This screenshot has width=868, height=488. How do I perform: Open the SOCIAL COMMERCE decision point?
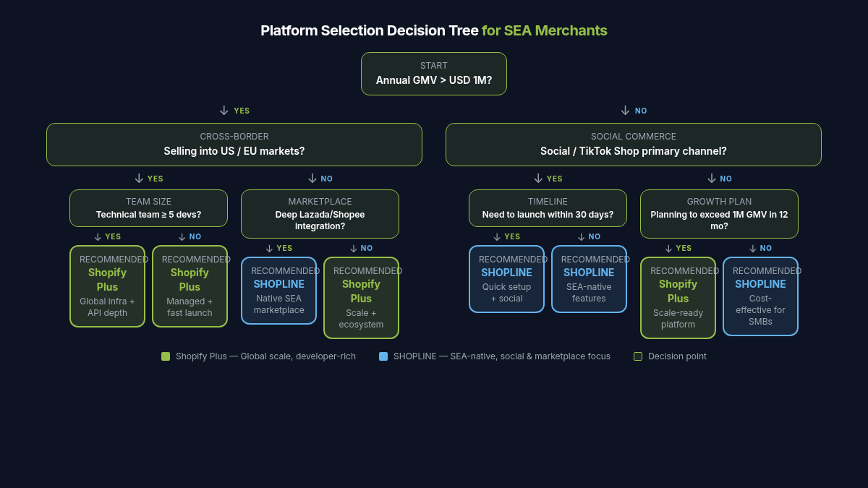pos(634,144)
